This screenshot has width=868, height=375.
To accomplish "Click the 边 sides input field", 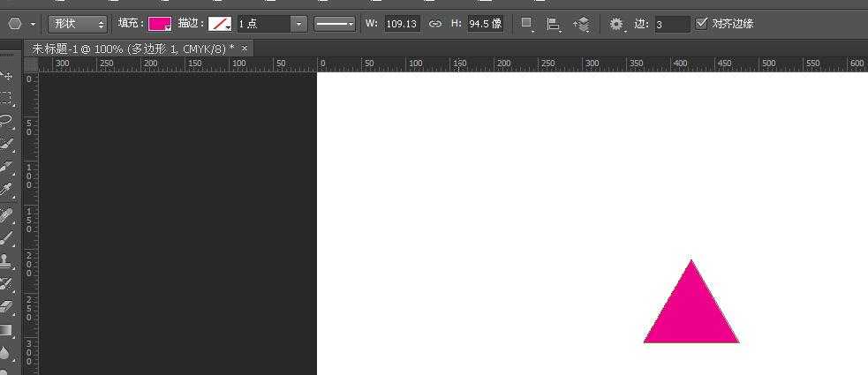I will [672, 25].
